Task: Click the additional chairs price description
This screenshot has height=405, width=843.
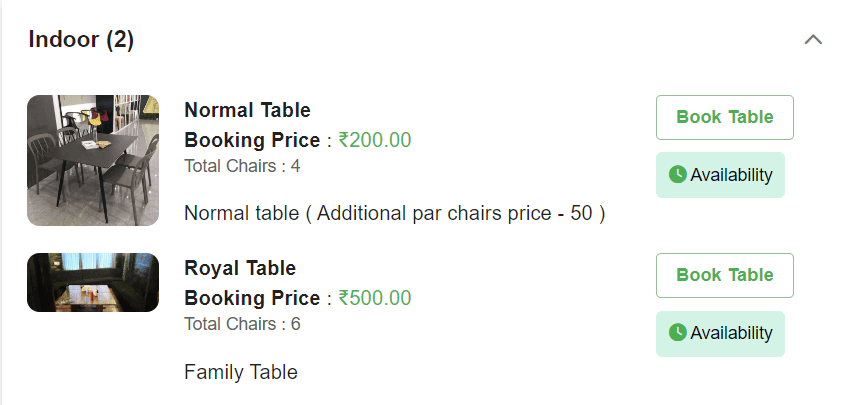Action: pos(395,213)
